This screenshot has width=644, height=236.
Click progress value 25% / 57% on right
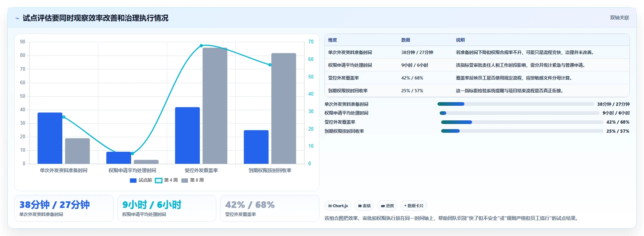pyautogui.click(x=618, y=131)
